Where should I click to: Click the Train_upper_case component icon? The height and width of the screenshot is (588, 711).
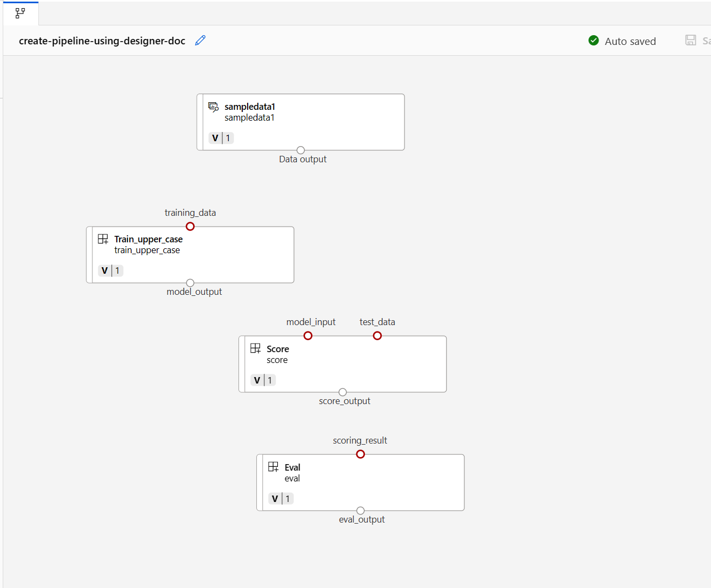pos(103,239)
